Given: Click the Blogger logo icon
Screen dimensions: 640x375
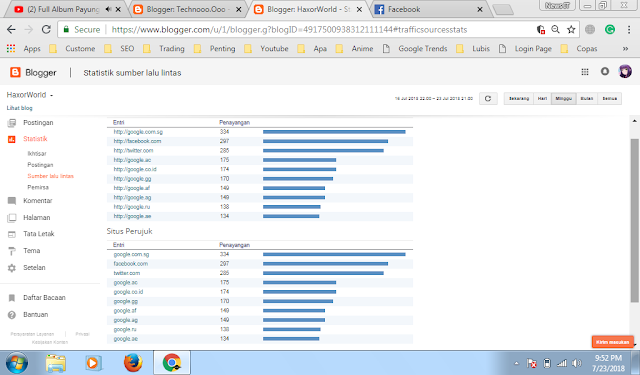Looking at the screenshot, I should coord(15,72).
